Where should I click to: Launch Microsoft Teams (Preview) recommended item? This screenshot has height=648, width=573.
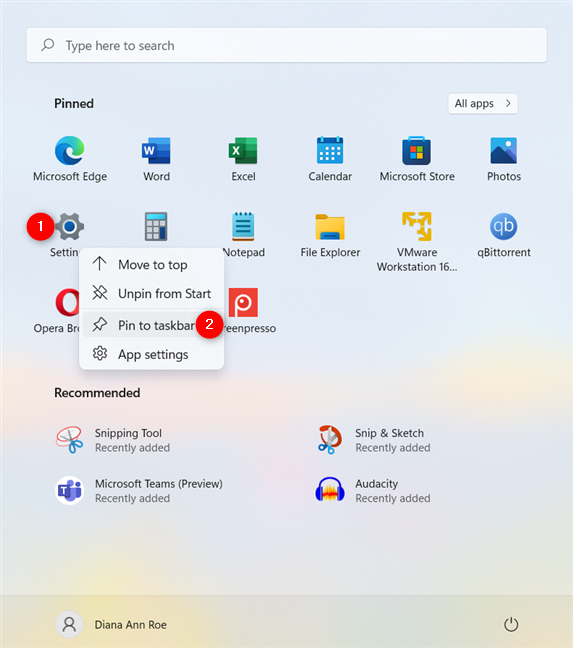(139, 491)
